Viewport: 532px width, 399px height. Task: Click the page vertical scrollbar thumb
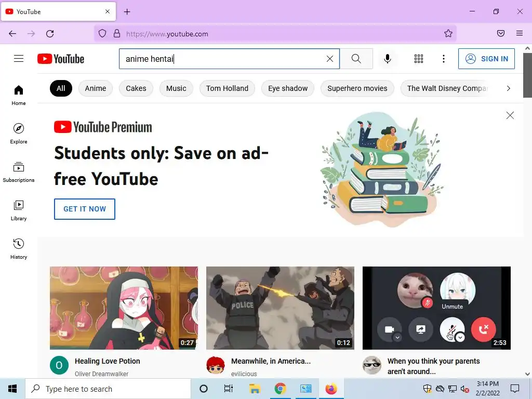(527, 75)
